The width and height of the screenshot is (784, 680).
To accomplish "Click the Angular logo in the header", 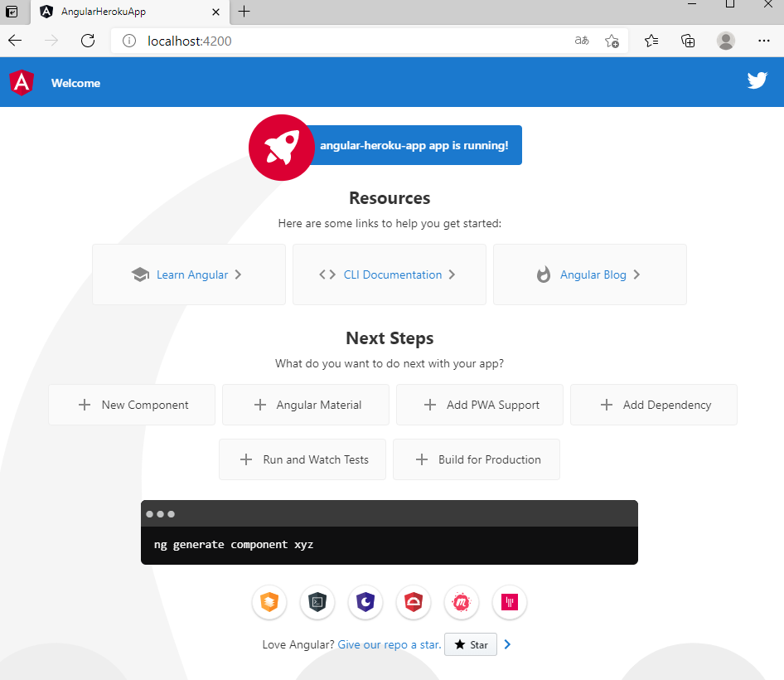I will click(x=22, y=83).
